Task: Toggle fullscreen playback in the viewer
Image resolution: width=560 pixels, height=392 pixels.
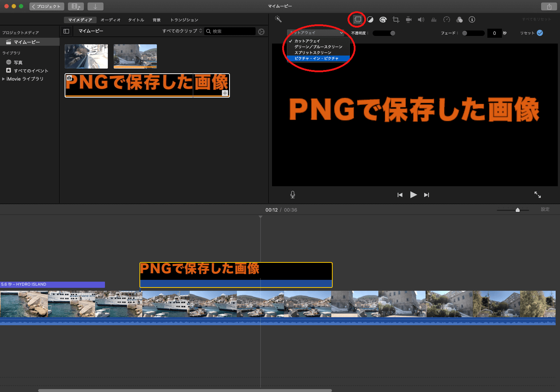Action: pos(537,195)
